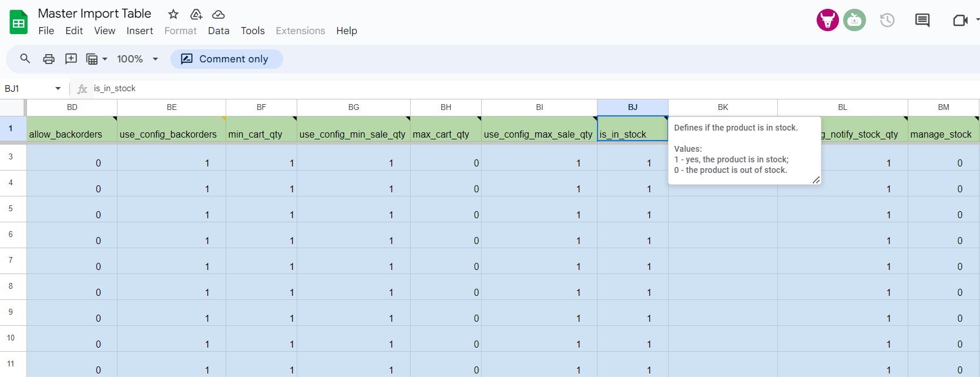Expand the meeting options arrow
The height and width of the screenshot is (377, 980).
tap(977, 21)
